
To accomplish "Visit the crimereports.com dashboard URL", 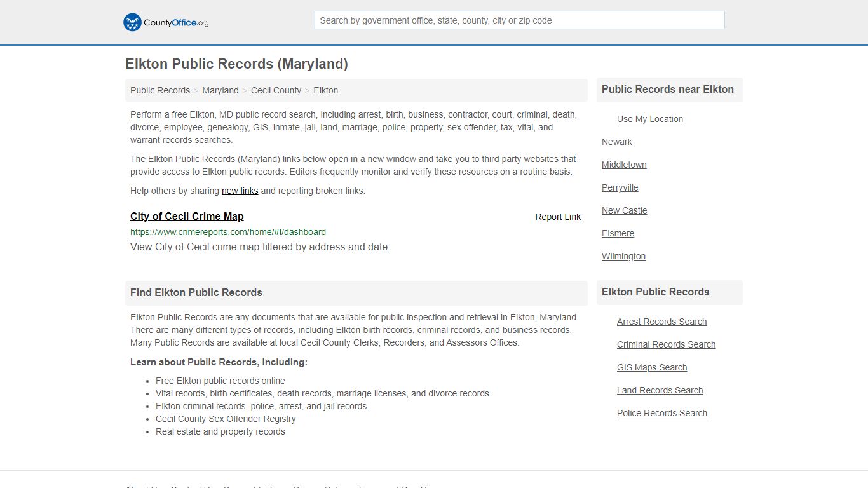I will coord(228,232).
